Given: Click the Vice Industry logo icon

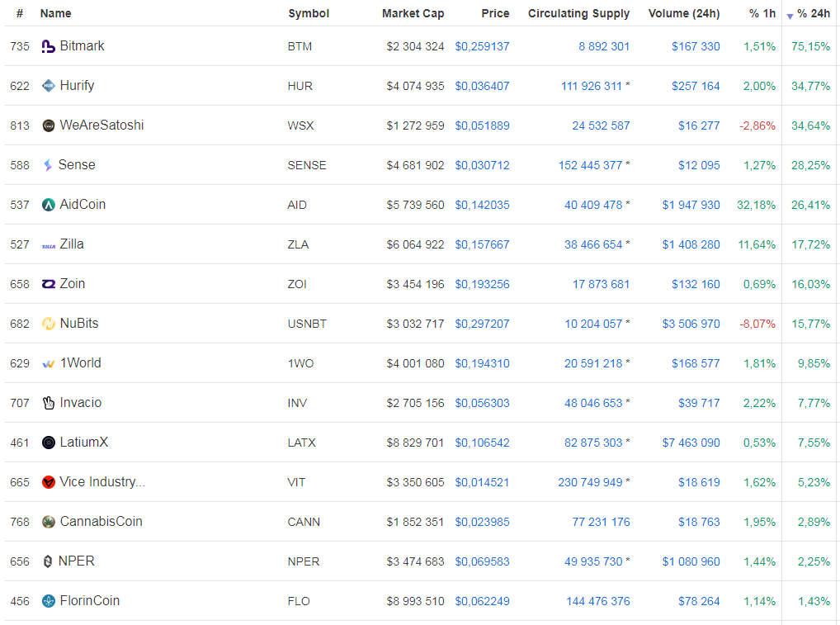Looking at the screenshot, I should point(48,482).
